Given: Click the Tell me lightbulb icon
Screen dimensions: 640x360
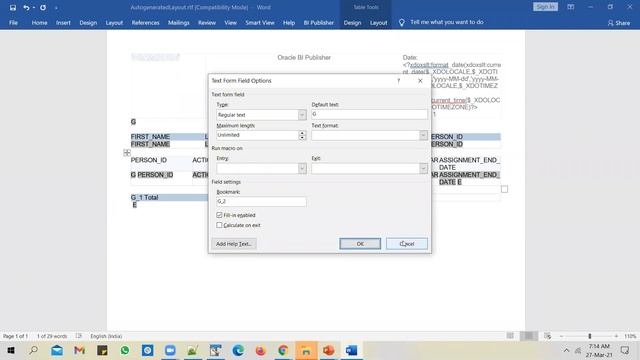Looking at the screenshot, I should pyautogui.click(x=402, y=22).
